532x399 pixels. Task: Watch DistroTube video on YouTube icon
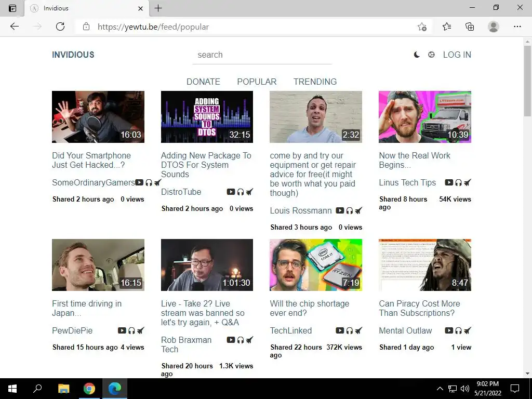(231, 192)
